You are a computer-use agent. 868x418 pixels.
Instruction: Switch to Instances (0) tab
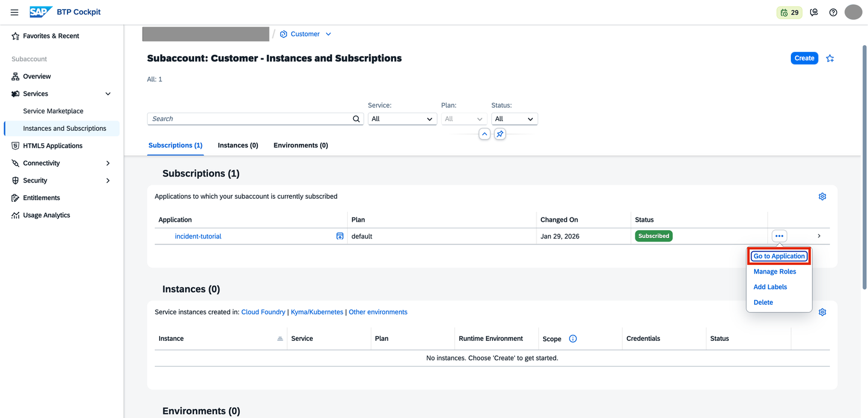click(238, 145)
